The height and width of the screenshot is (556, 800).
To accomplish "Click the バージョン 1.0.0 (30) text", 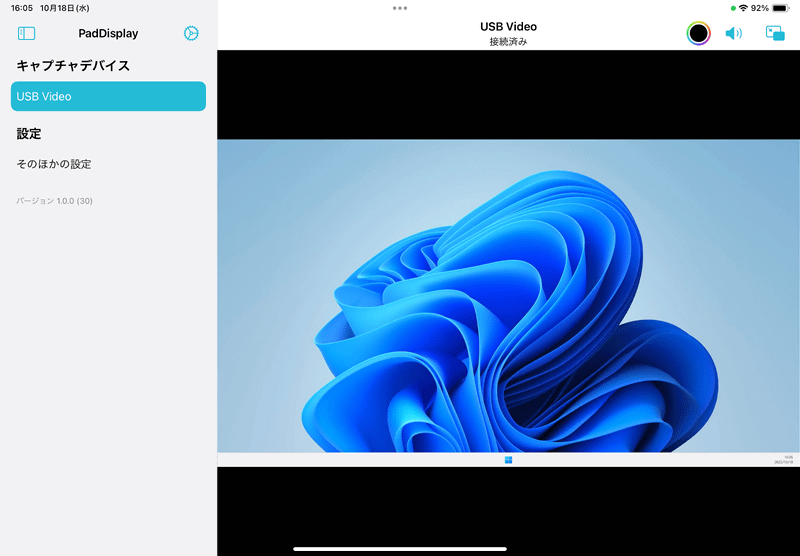I will pyautogui.click(x=54, y=201).
